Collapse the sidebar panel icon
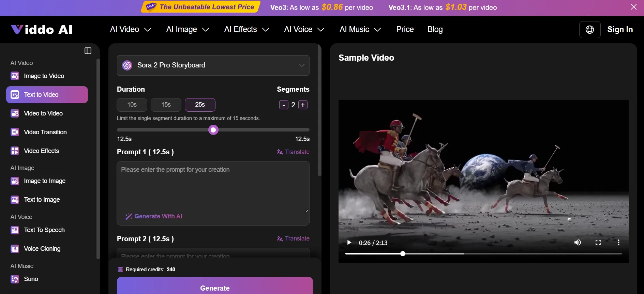The height and width of the screenshot is (294, 644). [x=88, y=51]
